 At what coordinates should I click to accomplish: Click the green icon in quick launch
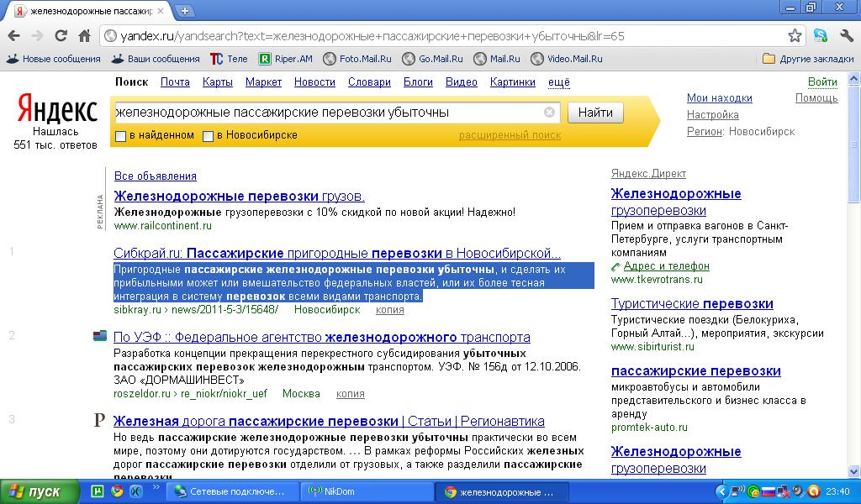coord(98,491)
